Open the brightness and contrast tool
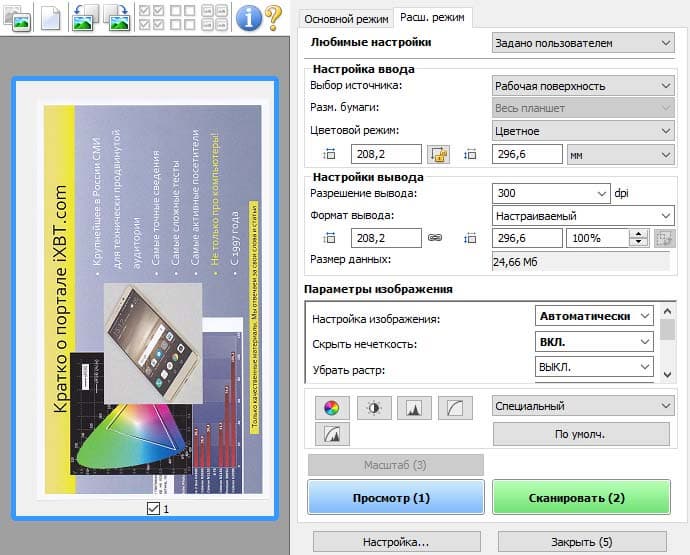This screenshot has height=555, width=690. coord(374,408)
